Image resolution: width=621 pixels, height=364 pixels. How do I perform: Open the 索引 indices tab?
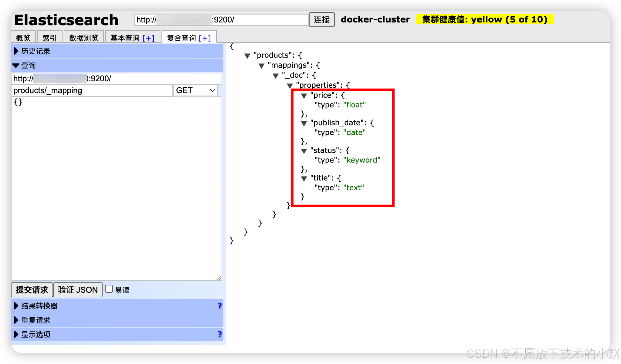click(49, 38)
